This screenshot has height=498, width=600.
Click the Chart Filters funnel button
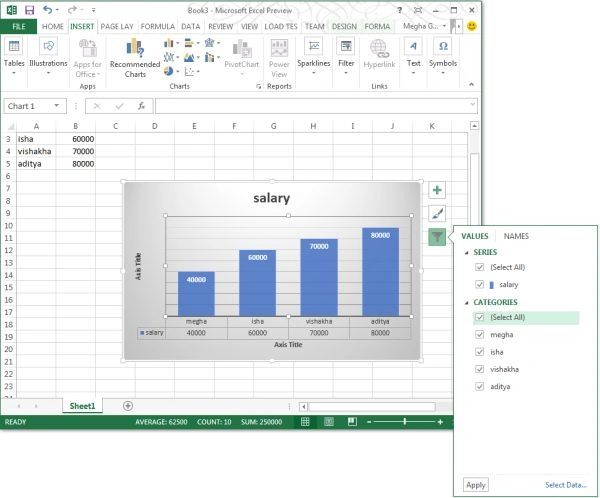click(437, 237)
